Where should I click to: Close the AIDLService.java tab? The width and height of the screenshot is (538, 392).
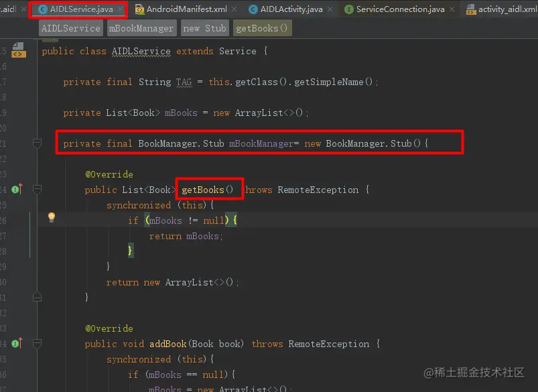120,9
